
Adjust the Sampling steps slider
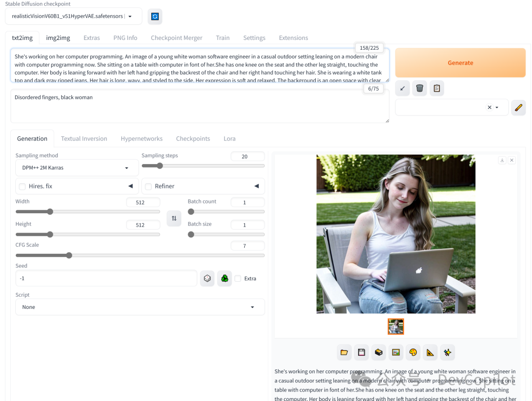[x=203, y=166]
